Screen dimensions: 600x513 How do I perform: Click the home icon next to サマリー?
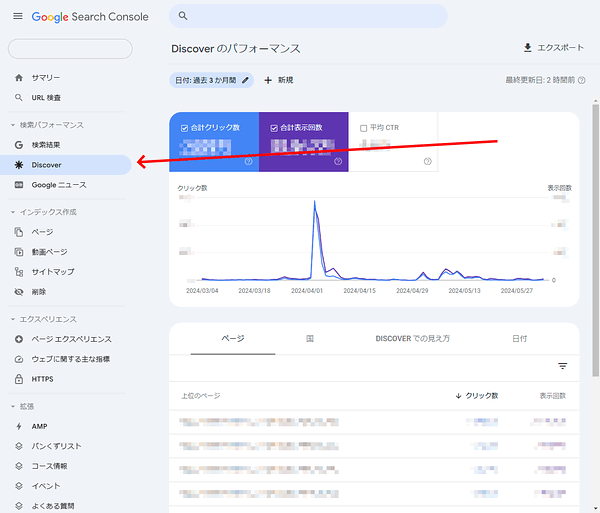[19, 78]
